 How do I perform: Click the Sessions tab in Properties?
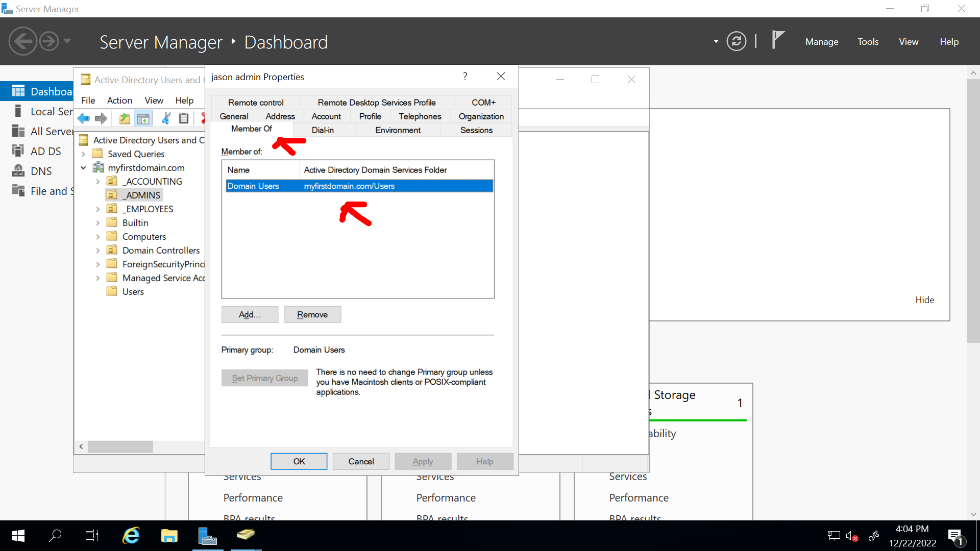click(x=476, y=130)
